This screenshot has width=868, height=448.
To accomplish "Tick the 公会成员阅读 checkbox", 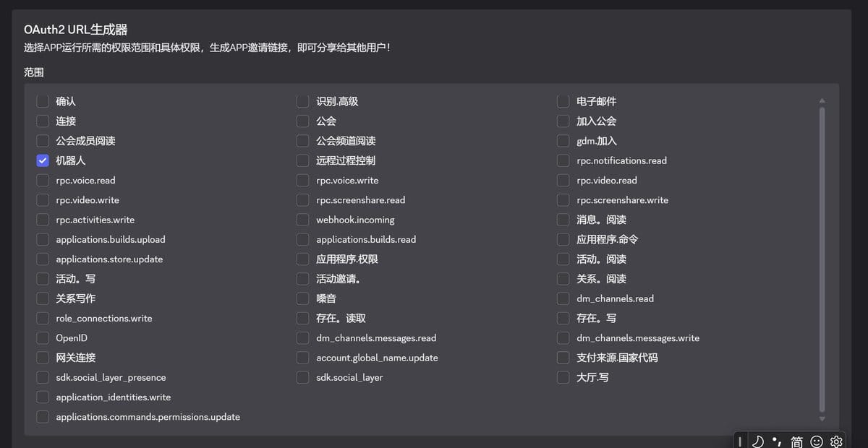I will (43, 141).
